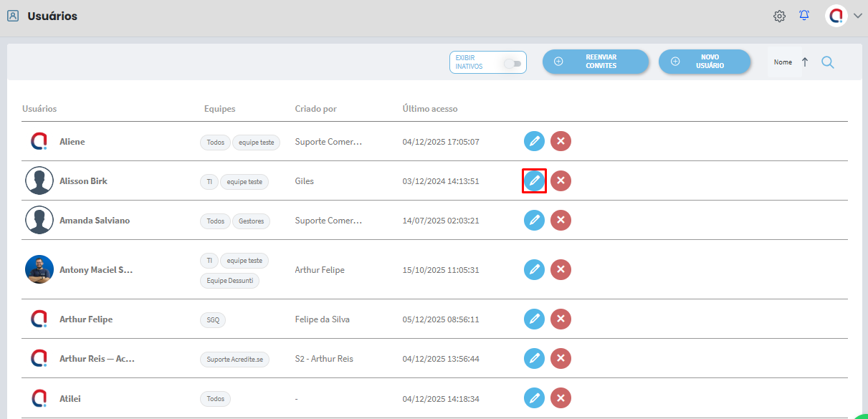Screen dimensions: 868x419
Task: Click Antony Maciel's profile photo
Action: tap(39, 270)
